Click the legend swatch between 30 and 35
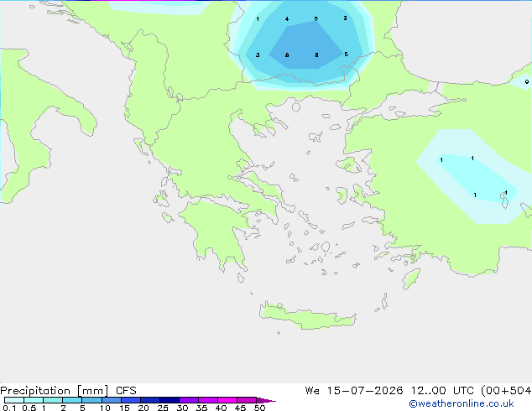The image size is (532, 411). coord(189,400)
